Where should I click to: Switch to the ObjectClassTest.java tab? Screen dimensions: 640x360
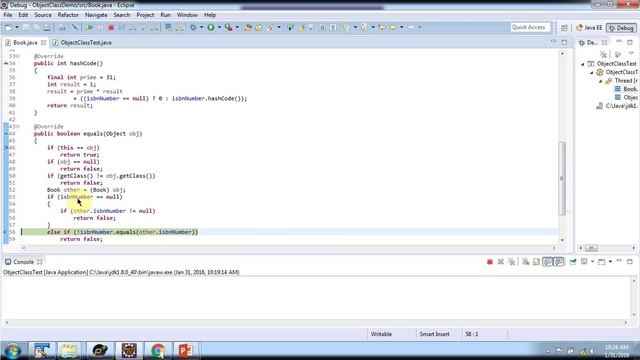[x=82, y=42]
